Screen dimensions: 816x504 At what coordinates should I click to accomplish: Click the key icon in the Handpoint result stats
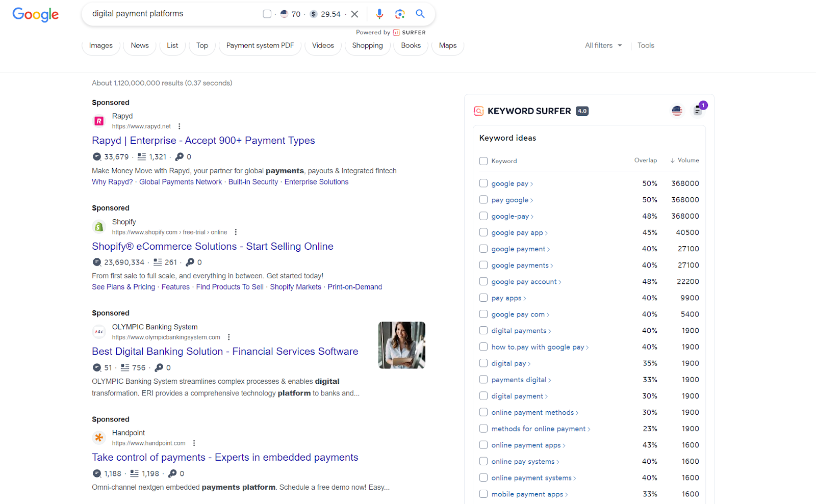coord(172,473)
